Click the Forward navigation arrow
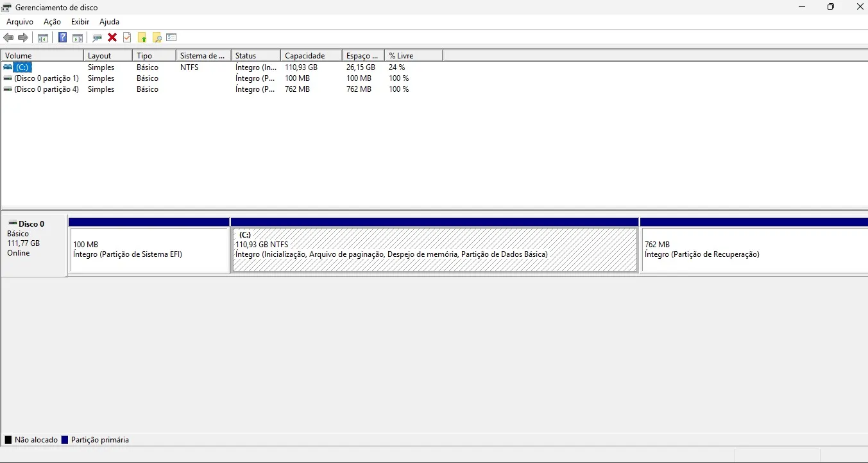The height and width of the screenshot is (463, 868). (x=24, y=37)
